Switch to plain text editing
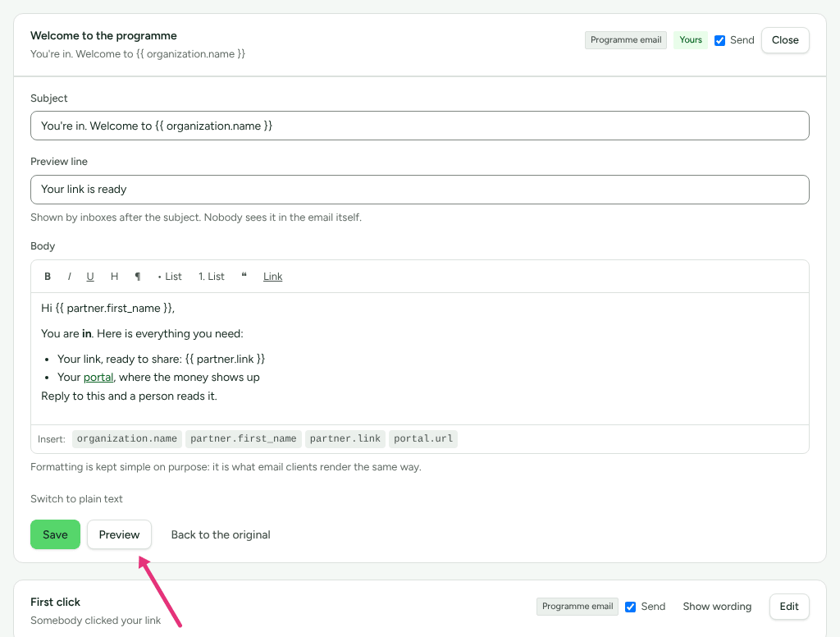840x637 pixels. click(76, 498)
